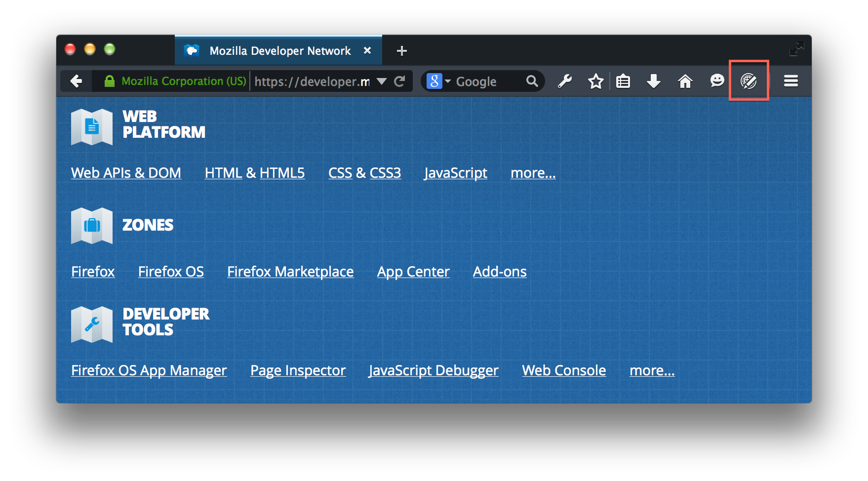Click the Web Platform map icon
Screen dimensions: 868x481
[92, 127]
